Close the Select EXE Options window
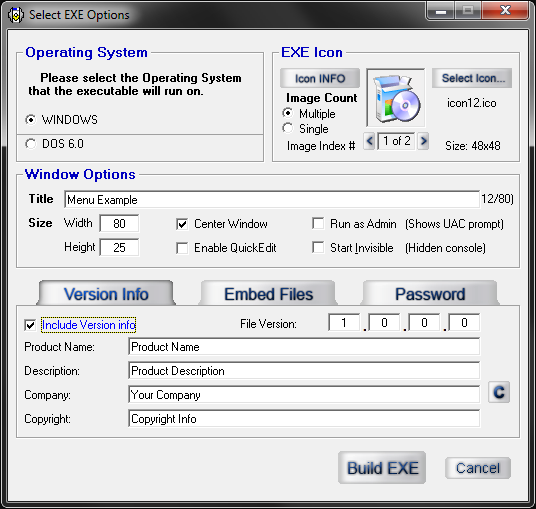Viewport: 536px width, 509px height. 505,11
